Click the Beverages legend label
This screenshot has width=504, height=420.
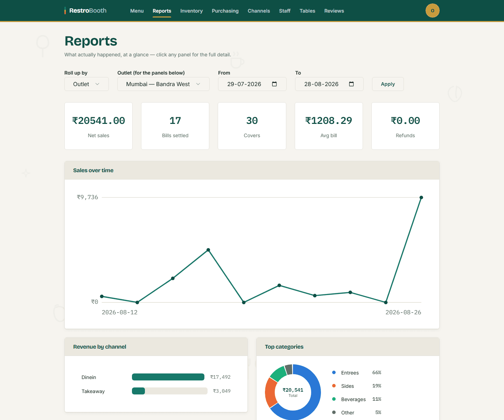click(x=353, y=399)
